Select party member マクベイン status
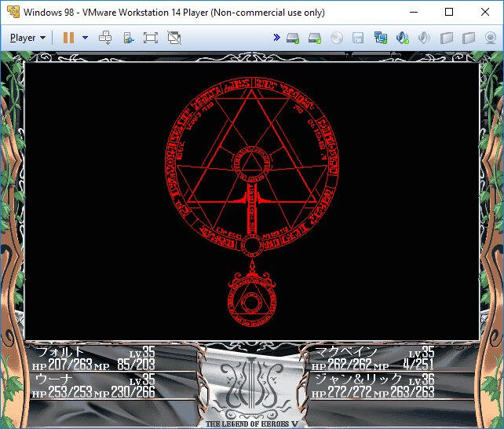This screenshot has width=504, height=429. [345, 352]
